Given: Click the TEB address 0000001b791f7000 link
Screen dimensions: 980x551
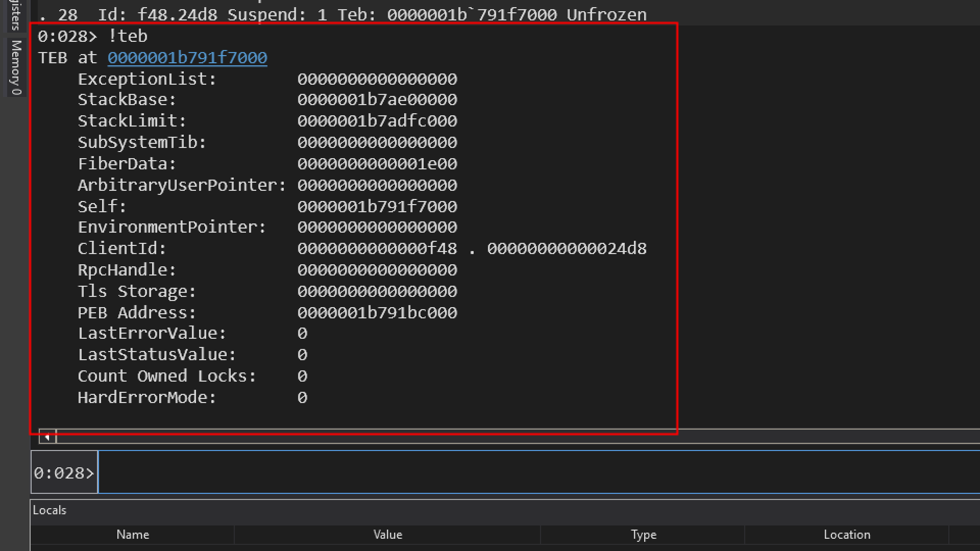Looking at the screenshot, I should (x=187, y=58).
